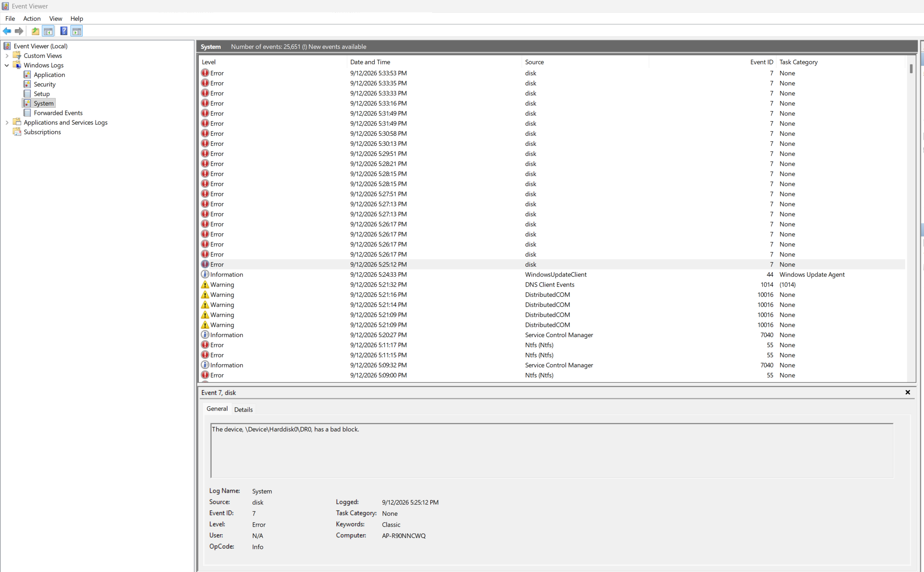Expand the Custom Views node
924x572 pixels.
(x=7, y=56)
